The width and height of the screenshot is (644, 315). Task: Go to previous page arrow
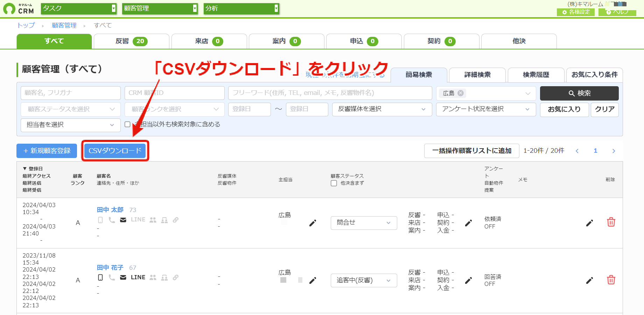[x=577, y=151]
